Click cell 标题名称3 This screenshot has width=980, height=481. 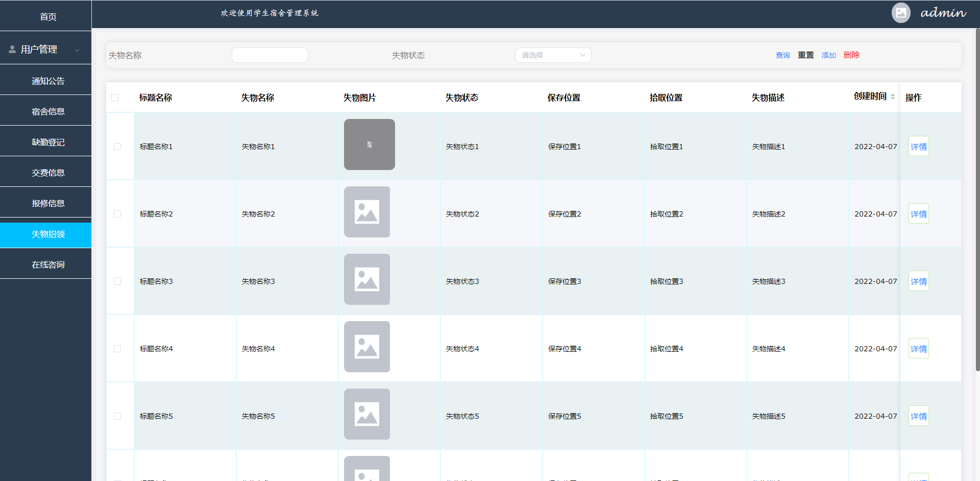click(156, 281)
